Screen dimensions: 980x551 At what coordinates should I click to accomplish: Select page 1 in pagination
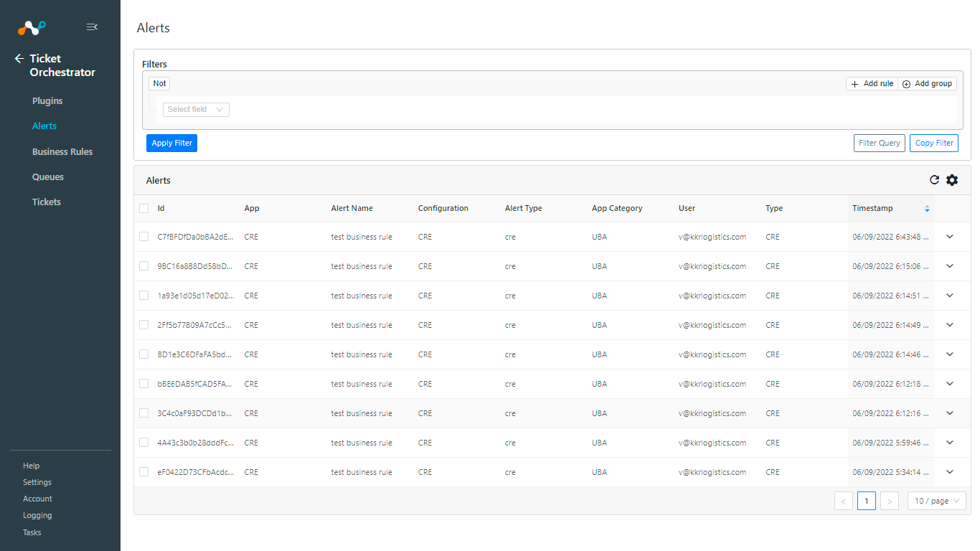[x=867, y=501]
